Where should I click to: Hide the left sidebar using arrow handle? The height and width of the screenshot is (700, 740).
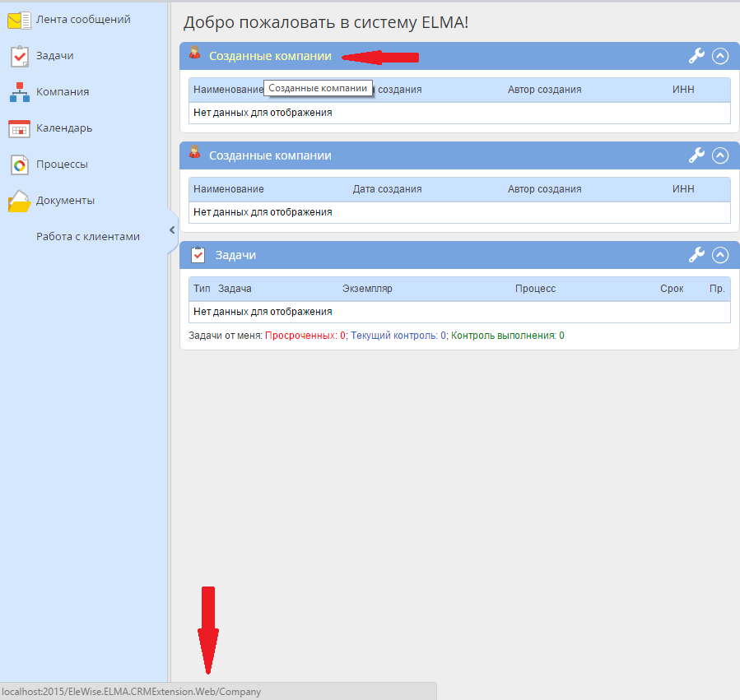pos(172,230)
